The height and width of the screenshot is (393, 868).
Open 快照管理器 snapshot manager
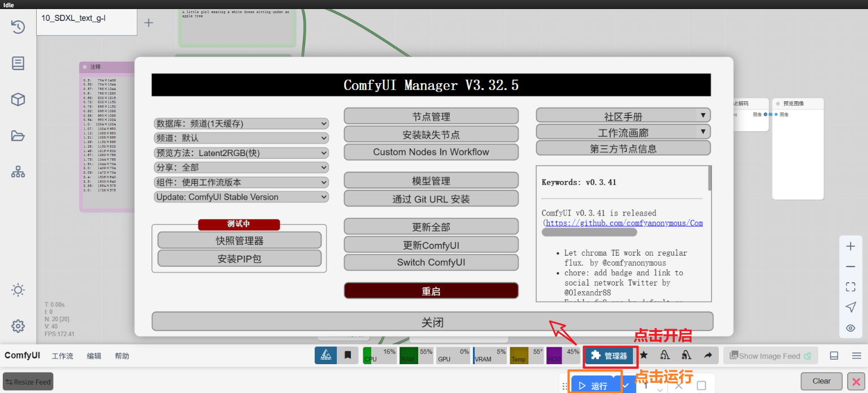pyautogui.click(x=240, y=240)
